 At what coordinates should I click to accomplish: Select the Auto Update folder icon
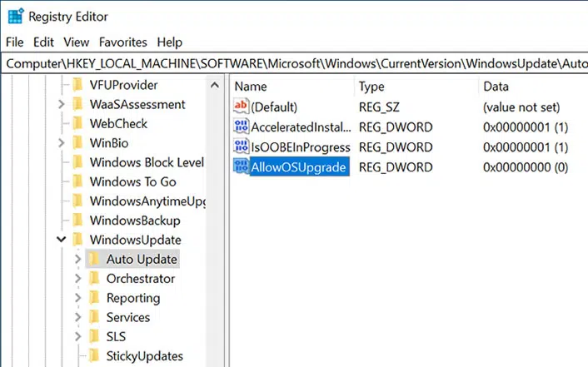94,259
